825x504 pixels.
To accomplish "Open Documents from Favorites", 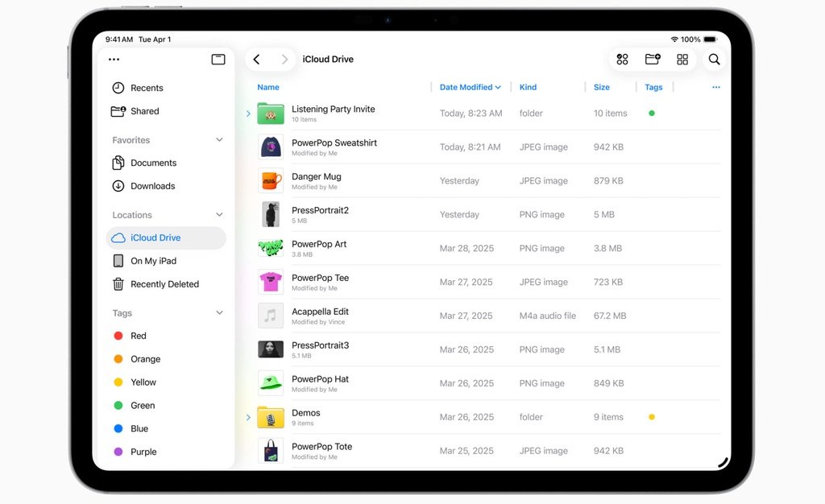I will tap(153, 163).
